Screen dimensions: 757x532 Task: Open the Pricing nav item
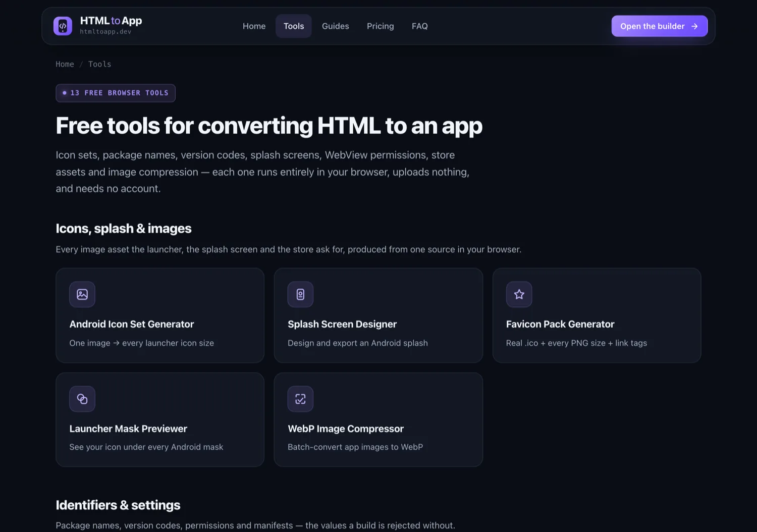(x=381, y=26)
